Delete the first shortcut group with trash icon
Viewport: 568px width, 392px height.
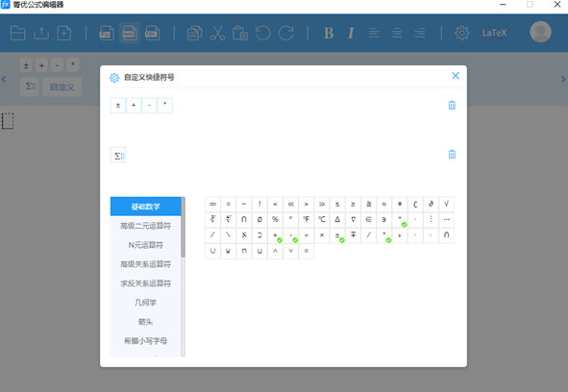pos(452,105)
